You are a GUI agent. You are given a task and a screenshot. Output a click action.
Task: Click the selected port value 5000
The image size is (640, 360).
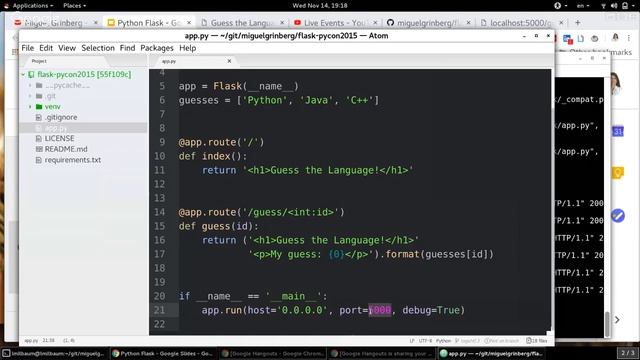(380, 310)
